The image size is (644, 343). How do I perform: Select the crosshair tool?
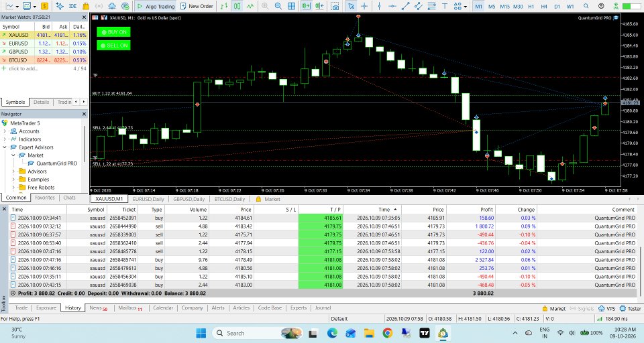click(x=364, y=6)
